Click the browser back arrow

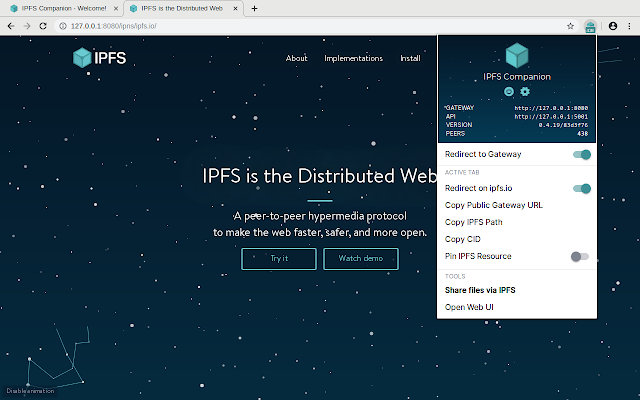[11, 26]
